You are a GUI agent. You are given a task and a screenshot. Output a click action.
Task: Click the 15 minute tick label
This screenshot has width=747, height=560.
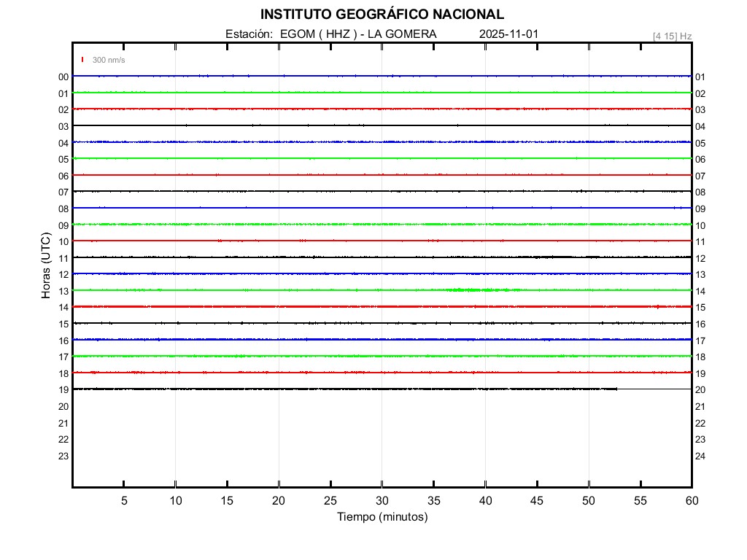point(227,500)
